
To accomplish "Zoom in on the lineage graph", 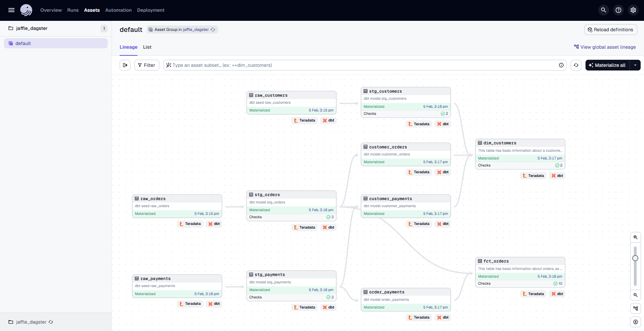I will coord(636,237).
